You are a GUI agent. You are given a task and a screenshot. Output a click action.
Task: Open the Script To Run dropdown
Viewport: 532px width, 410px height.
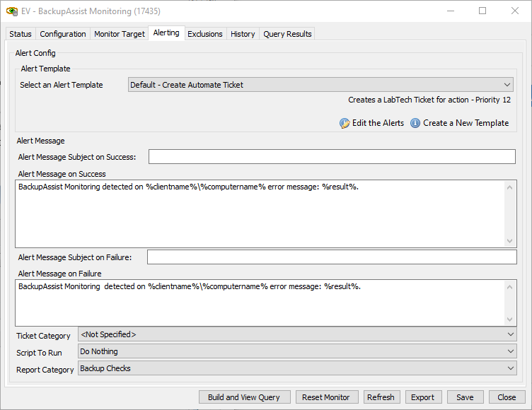(x=297, y=351)
